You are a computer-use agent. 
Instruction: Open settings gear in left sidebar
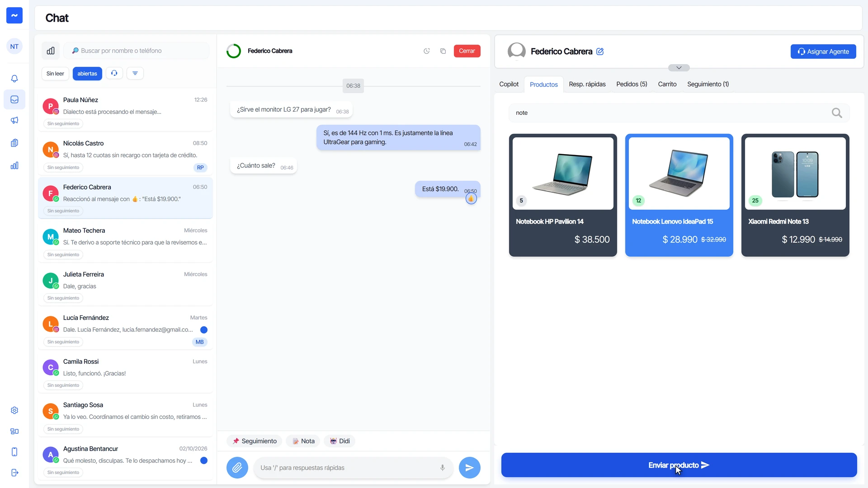14,410
